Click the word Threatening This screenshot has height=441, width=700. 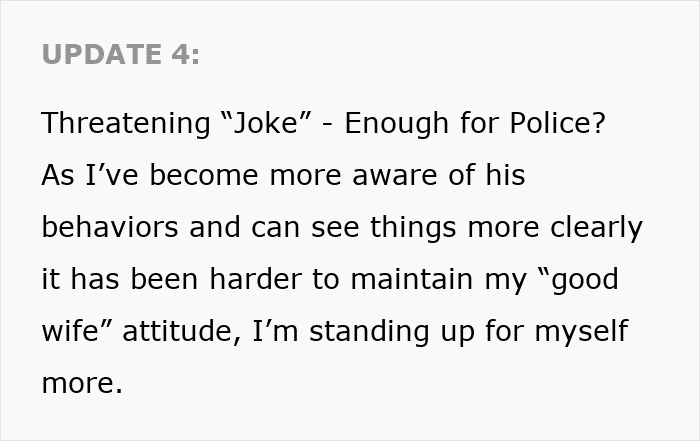click(x=126, y=123)
